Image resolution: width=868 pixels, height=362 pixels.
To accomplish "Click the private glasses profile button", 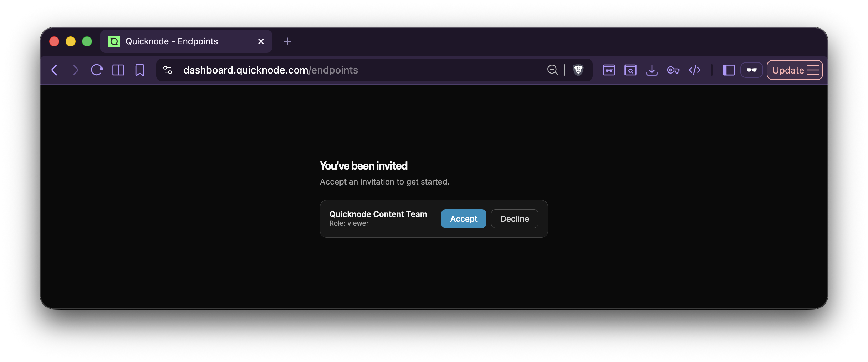I will 752,70.
